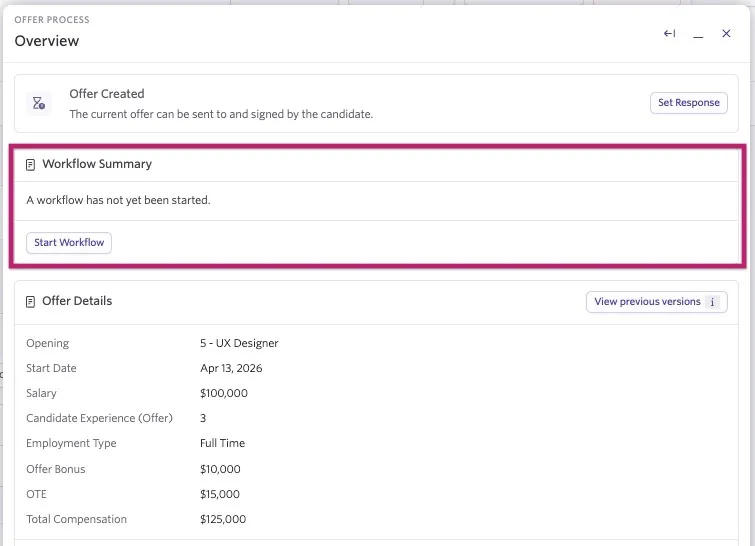Close the Offer Process Overview panel
The height and width of the screenshot is (546, 755).
pyautogui.click(x=726, y=33)
